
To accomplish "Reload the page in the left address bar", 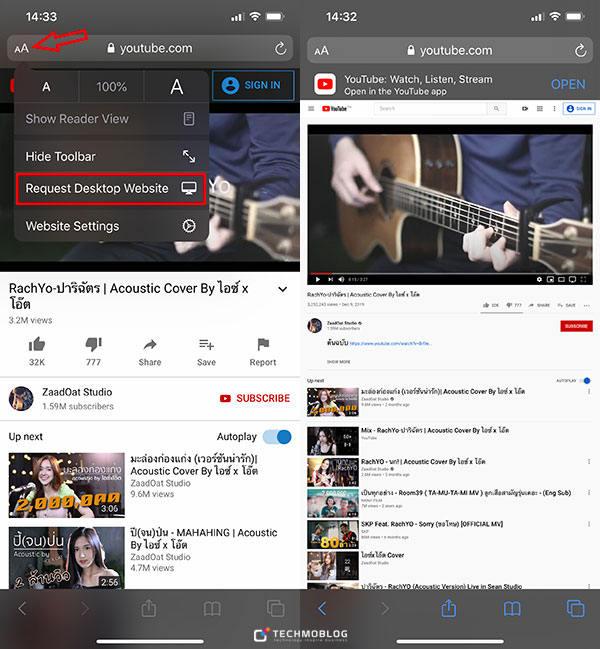I will coord(280,48).
